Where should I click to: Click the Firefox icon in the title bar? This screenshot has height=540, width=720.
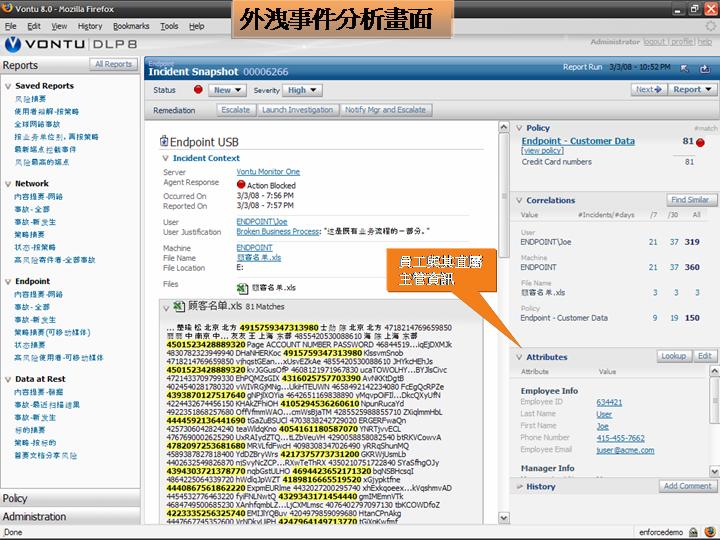pyautogui.click(x=7, y=8)
